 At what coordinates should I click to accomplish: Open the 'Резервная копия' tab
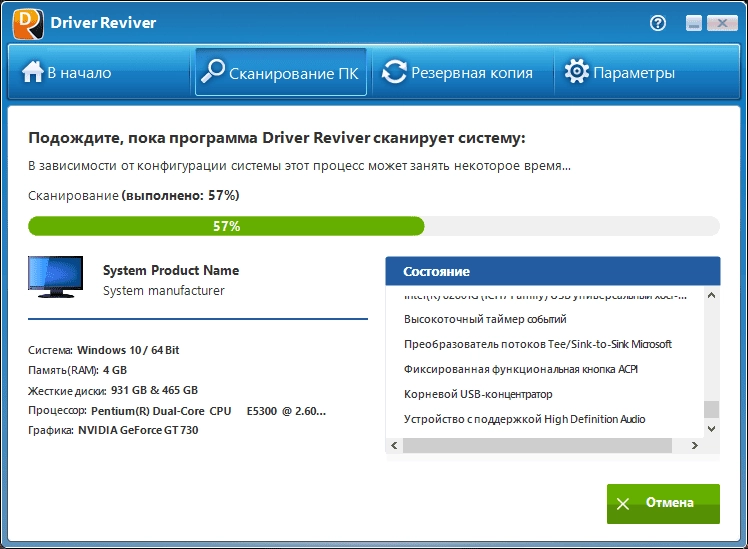(x=462, y=73)
